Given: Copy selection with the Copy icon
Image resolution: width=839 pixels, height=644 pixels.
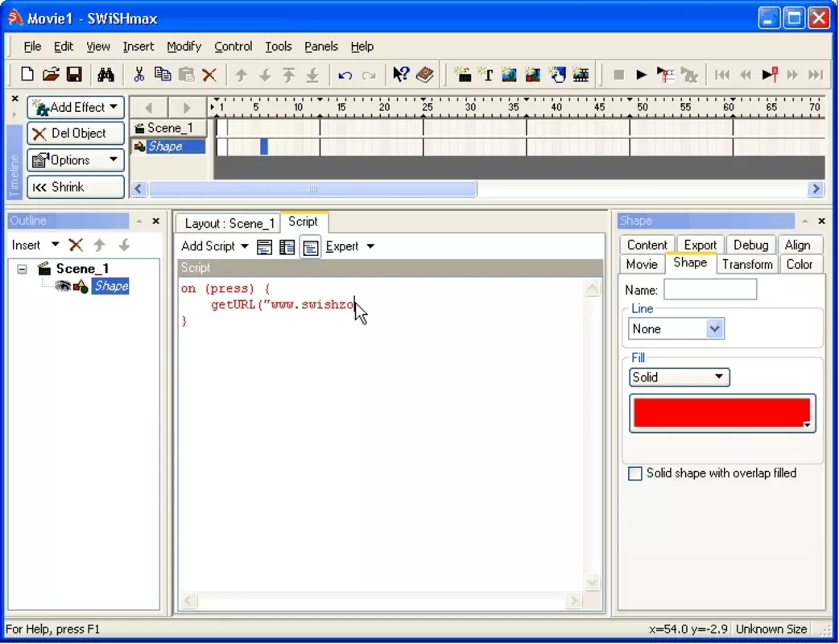Looking at the screenshot, I should 163,74.
